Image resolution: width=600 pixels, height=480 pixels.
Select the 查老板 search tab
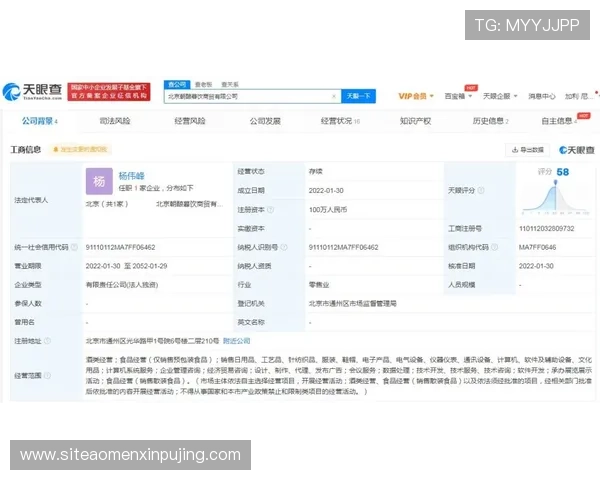204,84
